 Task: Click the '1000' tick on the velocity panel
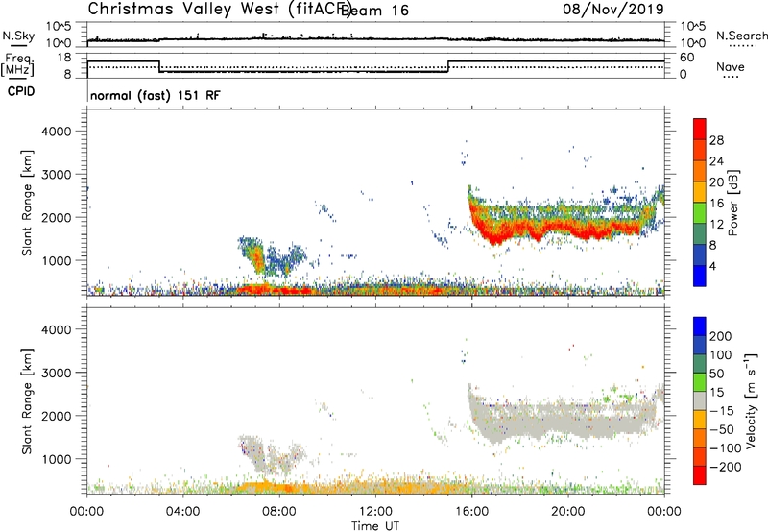tap(57, 459)
